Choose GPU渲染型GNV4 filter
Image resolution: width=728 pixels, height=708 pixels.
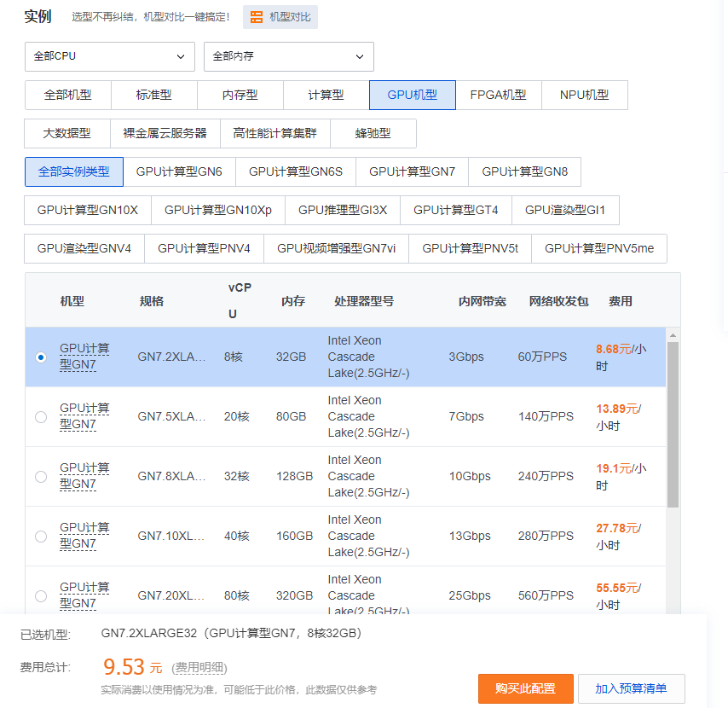(x=84, y=249)
